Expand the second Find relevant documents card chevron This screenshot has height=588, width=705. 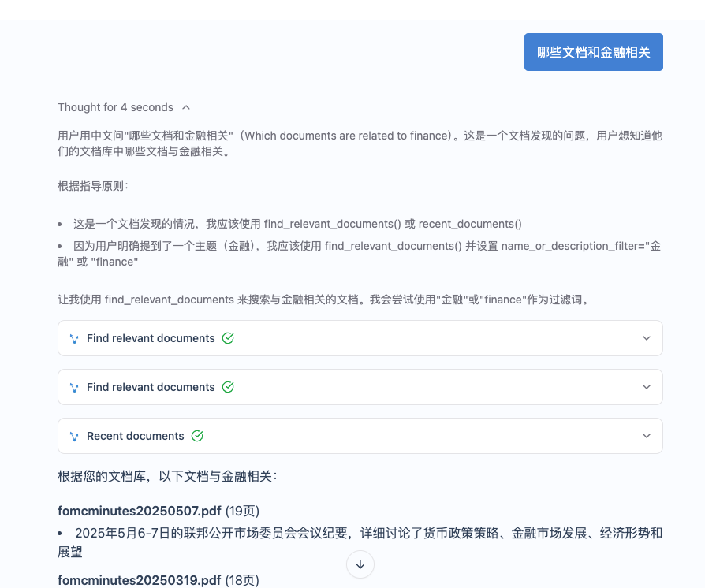click(647, 387)
